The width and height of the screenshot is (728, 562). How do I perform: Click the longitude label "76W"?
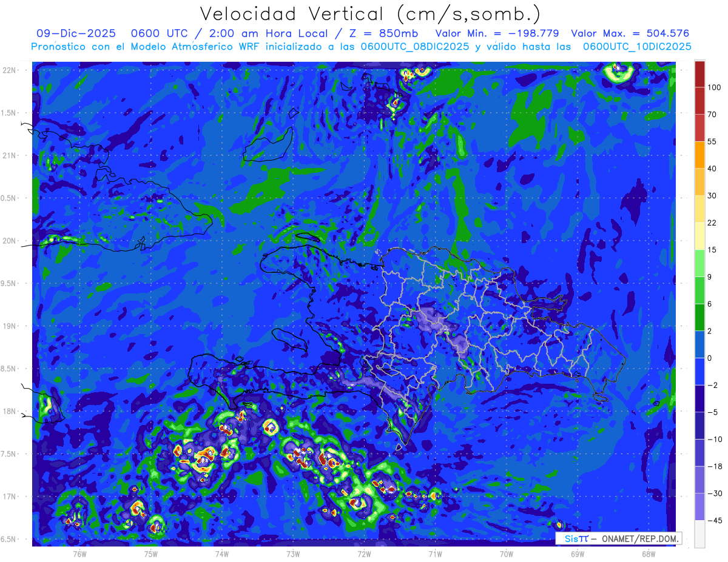79,554
